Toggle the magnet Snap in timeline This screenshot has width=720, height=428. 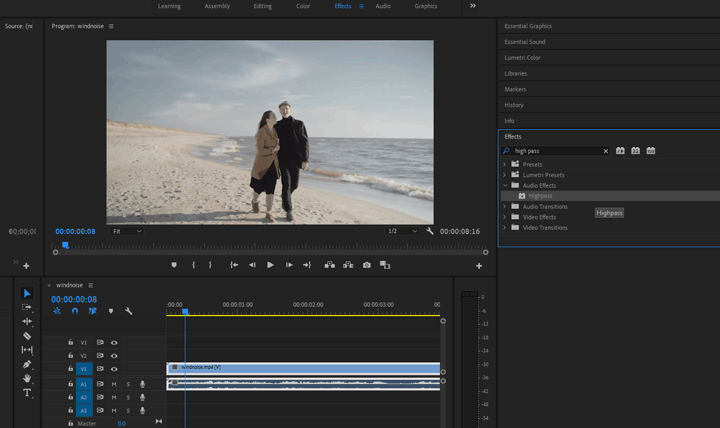[74, 311]
